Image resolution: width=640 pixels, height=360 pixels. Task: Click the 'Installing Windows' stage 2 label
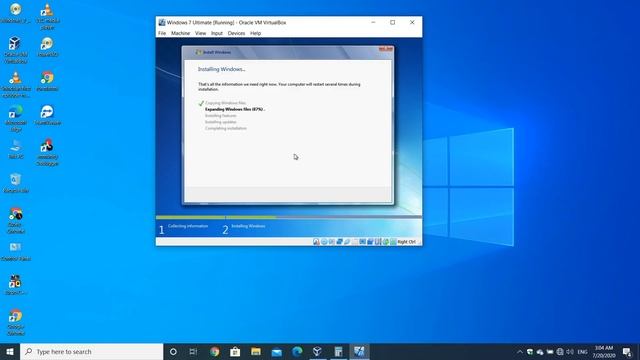[248, 226]
